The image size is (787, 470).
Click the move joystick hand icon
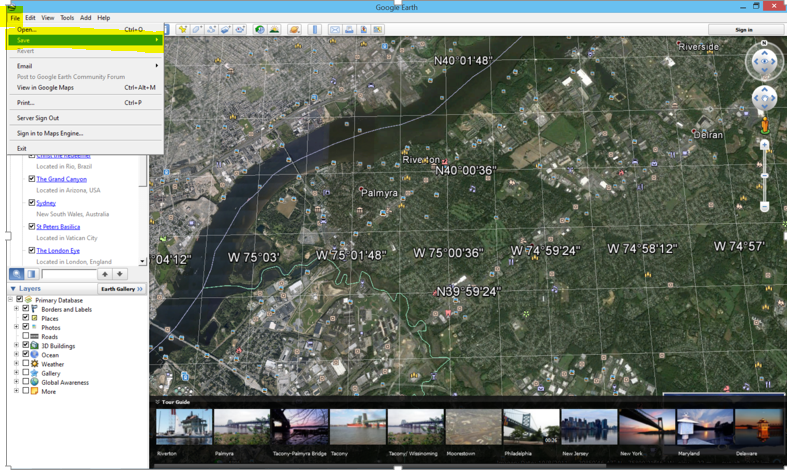click(x=764, y=98)
